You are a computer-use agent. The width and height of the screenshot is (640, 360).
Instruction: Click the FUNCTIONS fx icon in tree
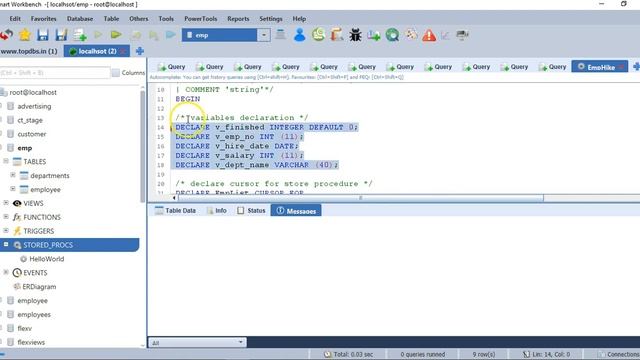(17, 217)
